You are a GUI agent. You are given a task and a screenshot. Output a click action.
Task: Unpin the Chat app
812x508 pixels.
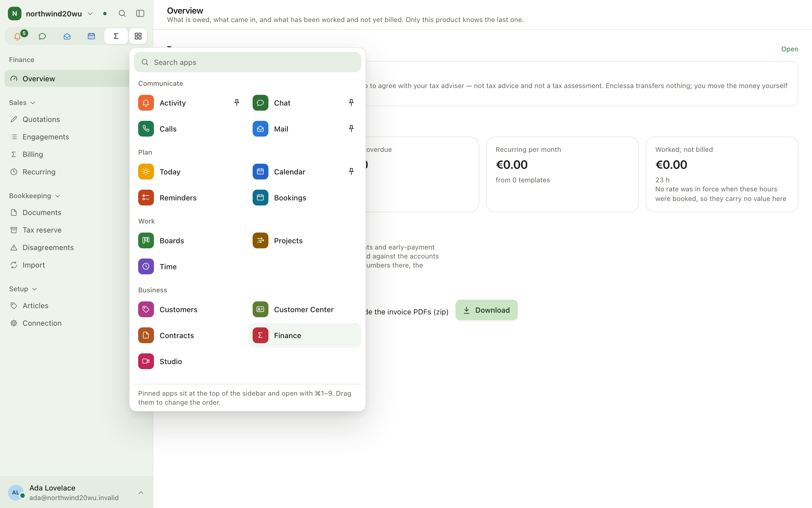point(351,103)
